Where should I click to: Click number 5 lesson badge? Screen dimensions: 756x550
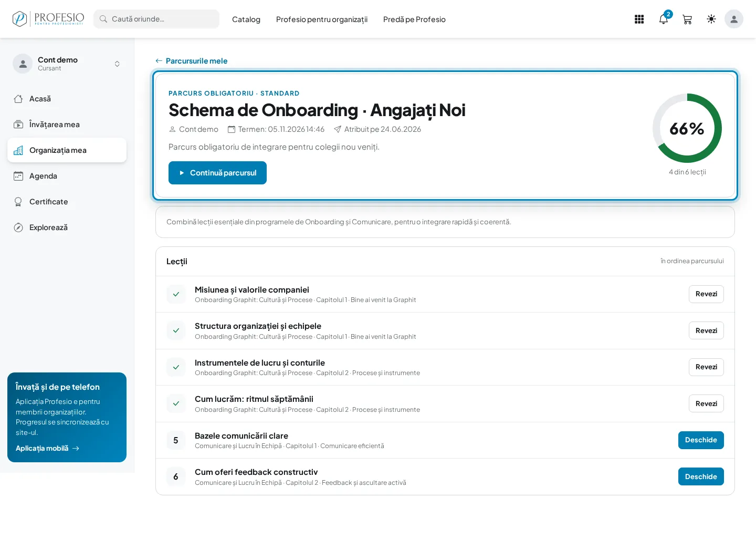(176, 440)
